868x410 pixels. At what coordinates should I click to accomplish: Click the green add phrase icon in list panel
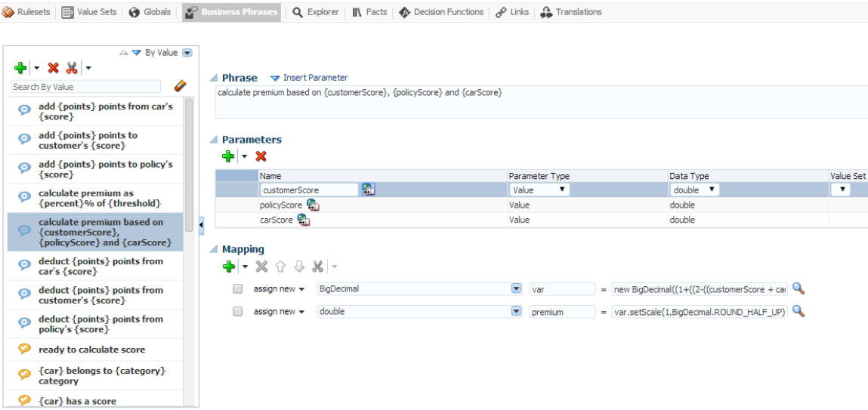click(x=20, y=68)
